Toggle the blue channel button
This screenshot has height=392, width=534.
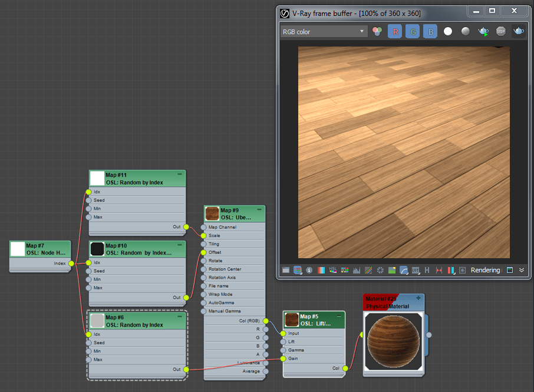430,32
